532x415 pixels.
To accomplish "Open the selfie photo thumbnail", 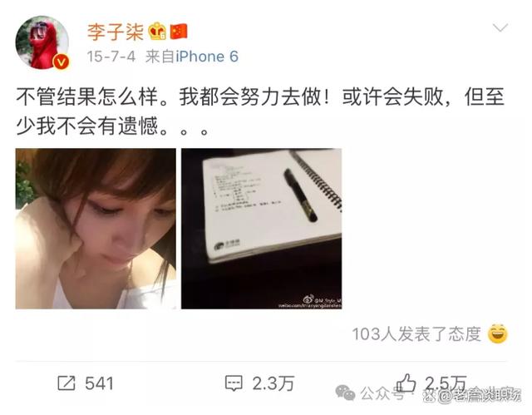I will tap(96, 229).
